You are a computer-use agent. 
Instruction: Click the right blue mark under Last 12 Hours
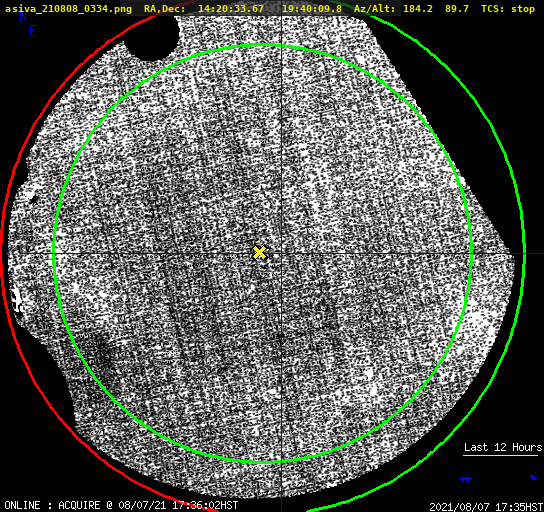coord(534,477)
